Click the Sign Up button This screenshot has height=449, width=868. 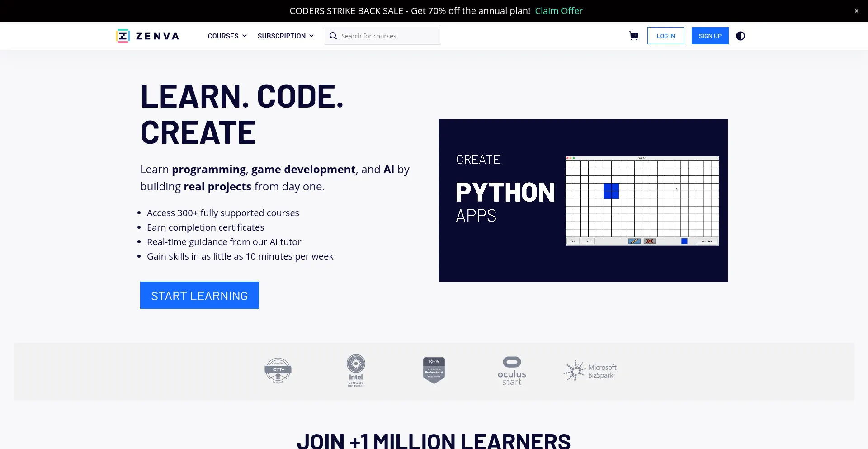point(710,36)
